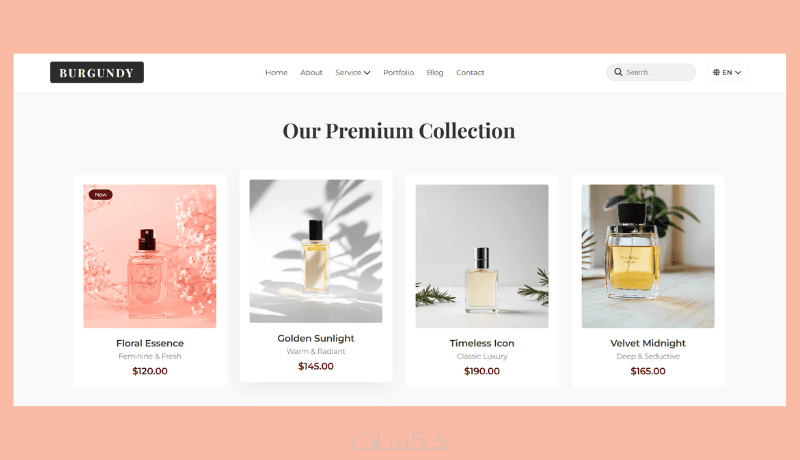Expand the Service menu chevron
The width and height of the screenshot is (800, 460).
(367, 73)
